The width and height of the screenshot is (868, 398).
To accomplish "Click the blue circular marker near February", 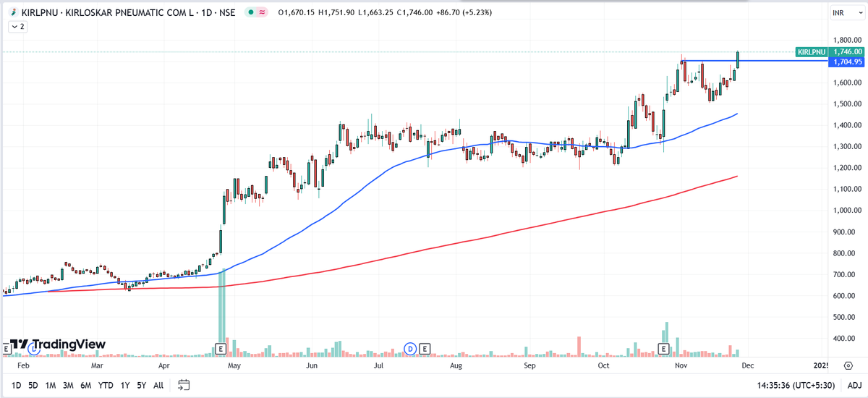I will (34, 349).
